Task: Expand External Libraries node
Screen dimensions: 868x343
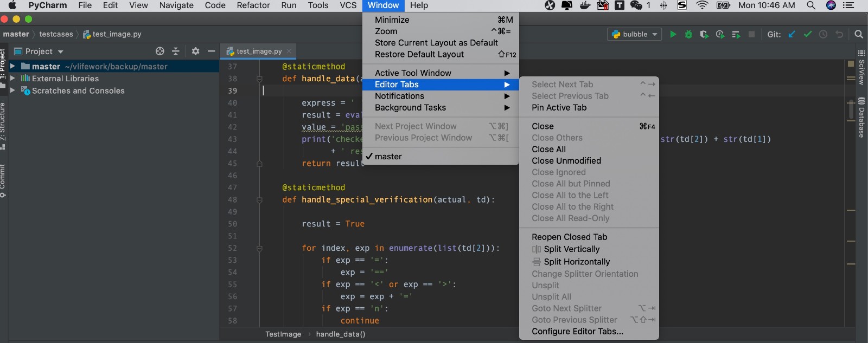Action: (12, 79)
